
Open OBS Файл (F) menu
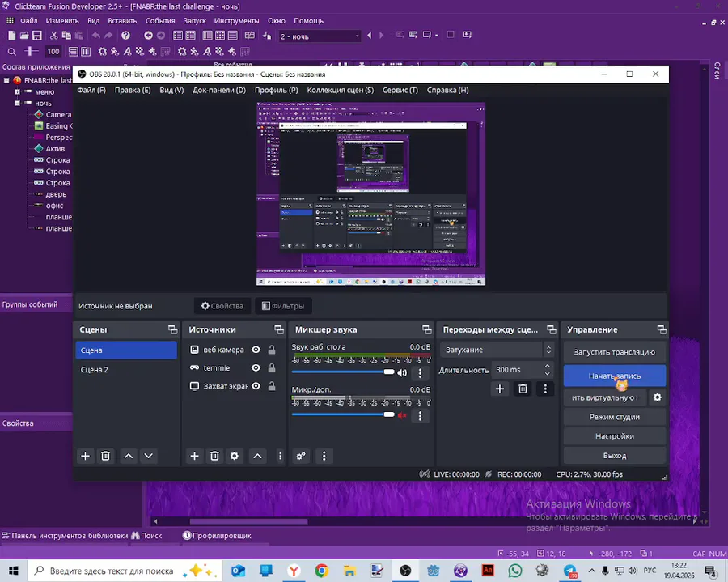point(91,90)
